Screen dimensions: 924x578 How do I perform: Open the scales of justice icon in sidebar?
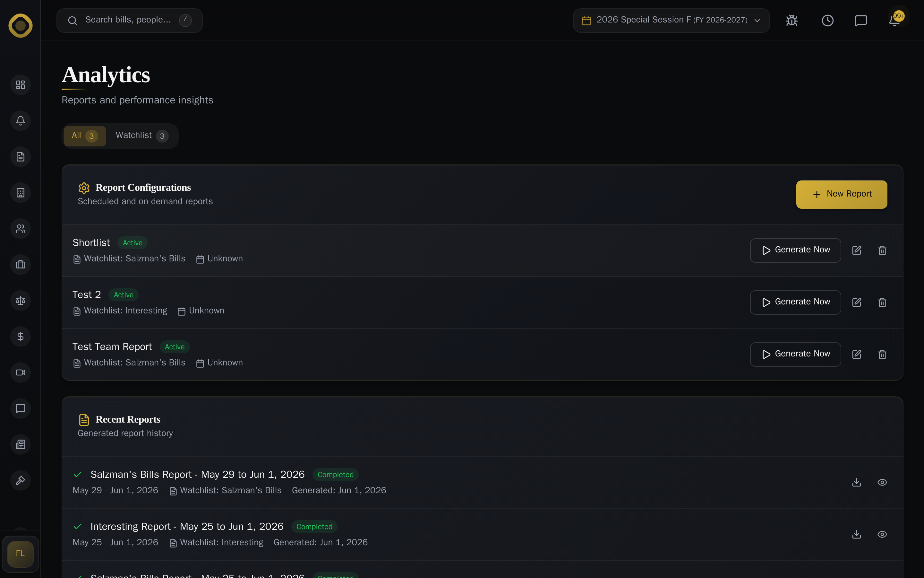21,301
